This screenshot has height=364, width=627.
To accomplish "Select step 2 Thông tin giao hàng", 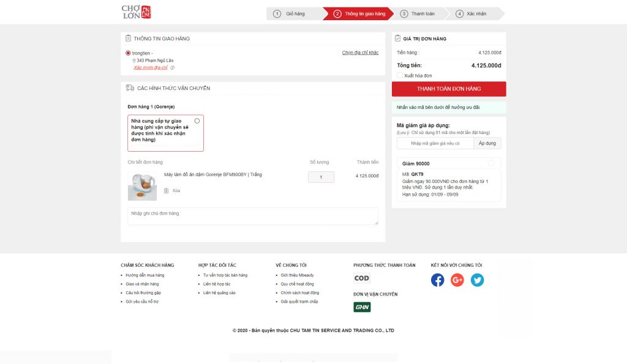I will [x=358, y=13].
